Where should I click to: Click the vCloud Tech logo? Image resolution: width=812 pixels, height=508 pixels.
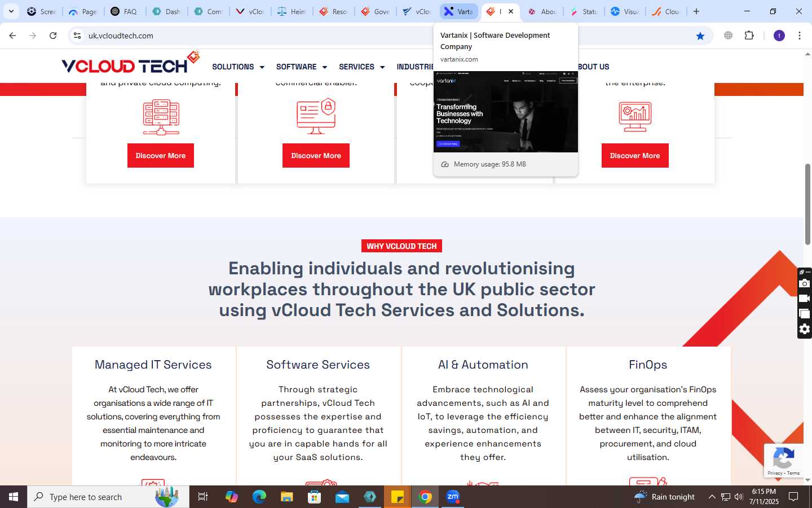click(x=131, y=63)
